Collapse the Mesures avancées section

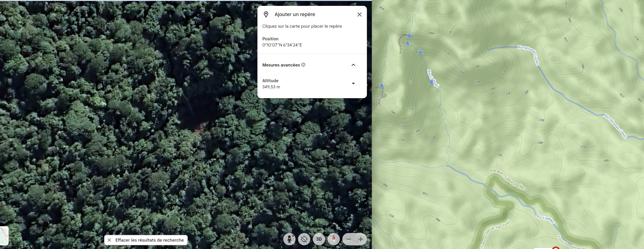point(353,65)
